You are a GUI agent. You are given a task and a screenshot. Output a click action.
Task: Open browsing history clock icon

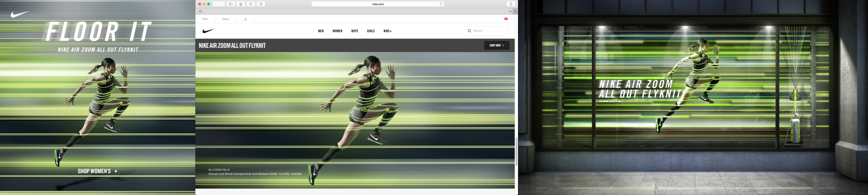point(250,4)
